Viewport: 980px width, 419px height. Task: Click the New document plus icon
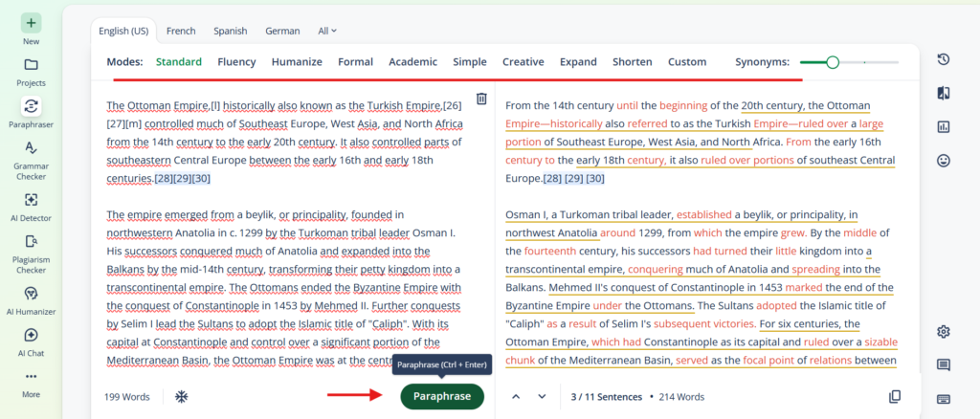[32, 22]
